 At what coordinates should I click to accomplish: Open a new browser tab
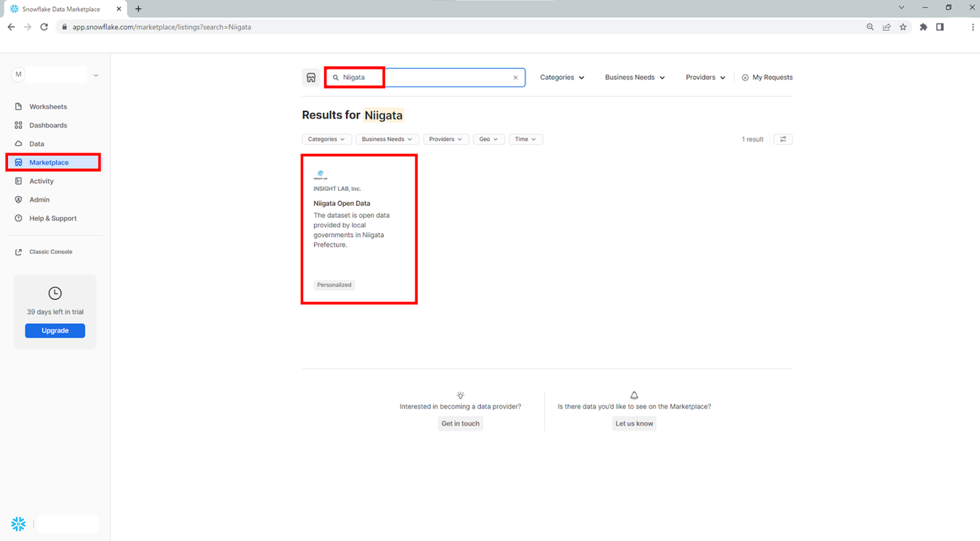[x=138, y=9]
